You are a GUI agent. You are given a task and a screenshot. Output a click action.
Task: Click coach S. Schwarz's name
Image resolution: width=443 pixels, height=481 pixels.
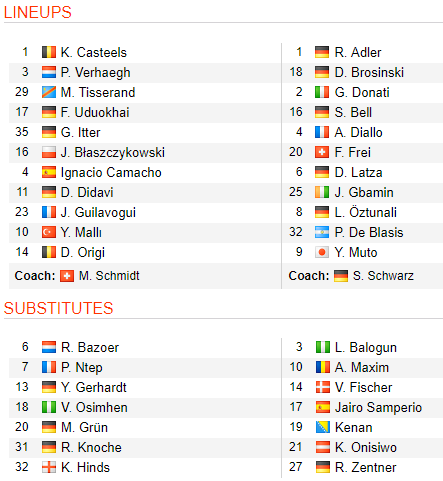pos(383,276)
